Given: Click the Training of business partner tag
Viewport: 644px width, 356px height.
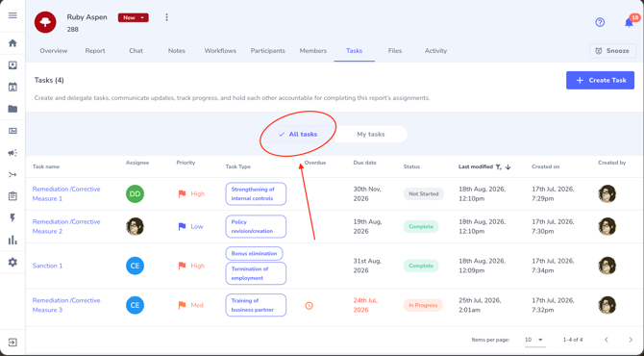Looking at the screenshot, I should click(256, 305).
